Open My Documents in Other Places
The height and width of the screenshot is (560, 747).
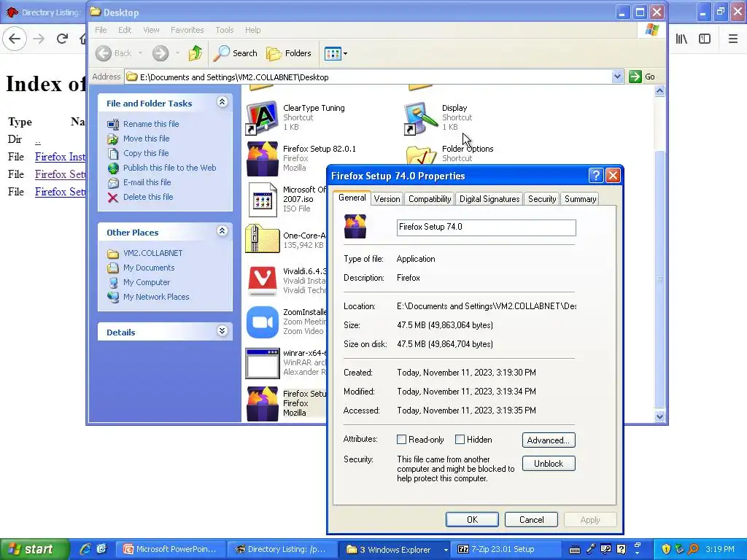point(149,268)
